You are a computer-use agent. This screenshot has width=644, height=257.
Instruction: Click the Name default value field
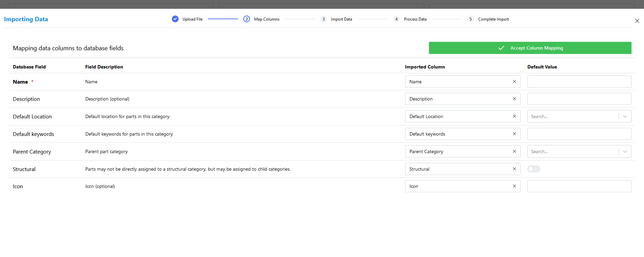579,82
